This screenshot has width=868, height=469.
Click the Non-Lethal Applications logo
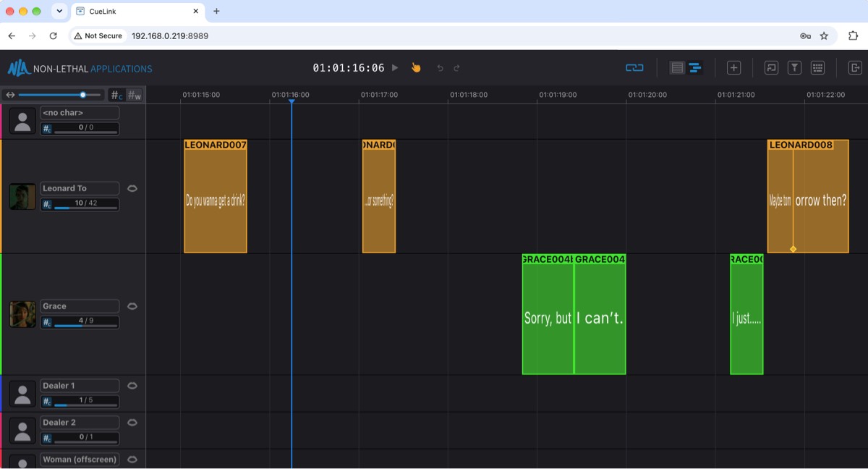80,69
